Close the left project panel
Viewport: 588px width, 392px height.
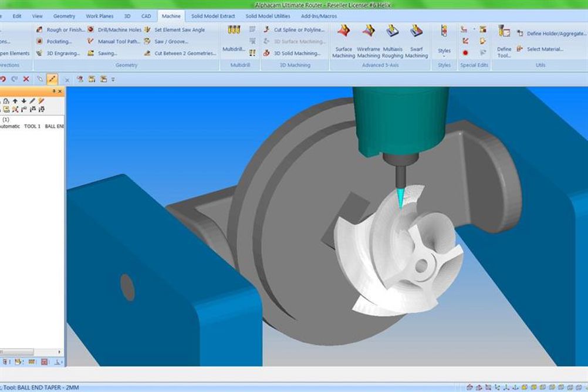(60, 91)
